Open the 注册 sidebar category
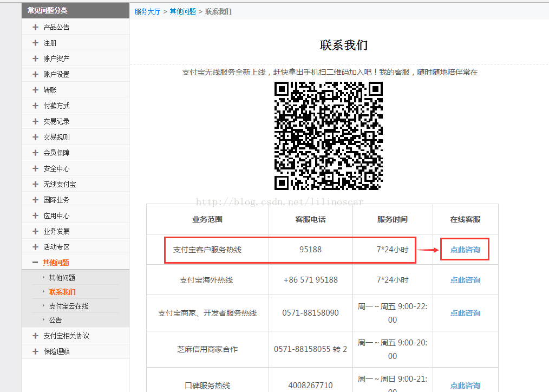 pyautogui.click(x=50, y=43)
